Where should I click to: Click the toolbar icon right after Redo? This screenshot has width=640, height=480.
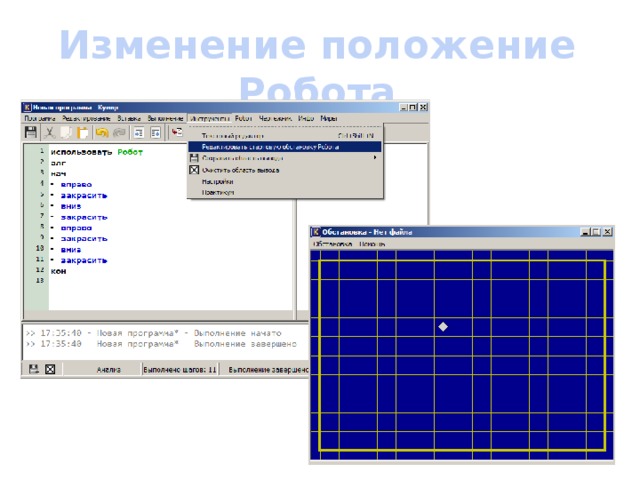[x=139, y=133]
